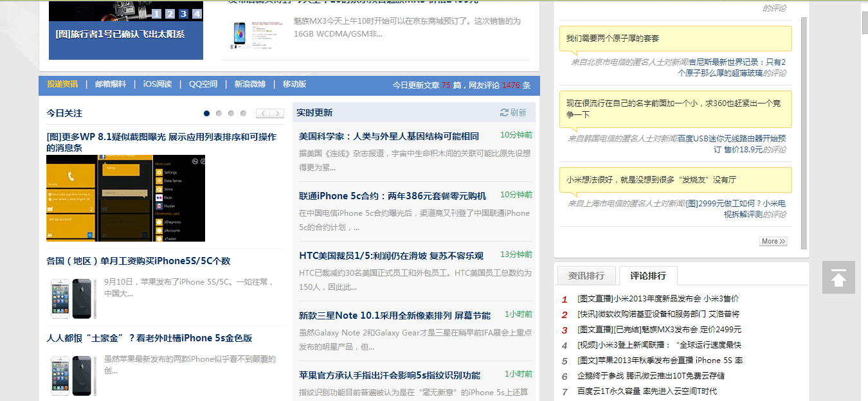
Task: Open headline 更多WP 8.1疑似截图曝光
Action: (161, 142)
